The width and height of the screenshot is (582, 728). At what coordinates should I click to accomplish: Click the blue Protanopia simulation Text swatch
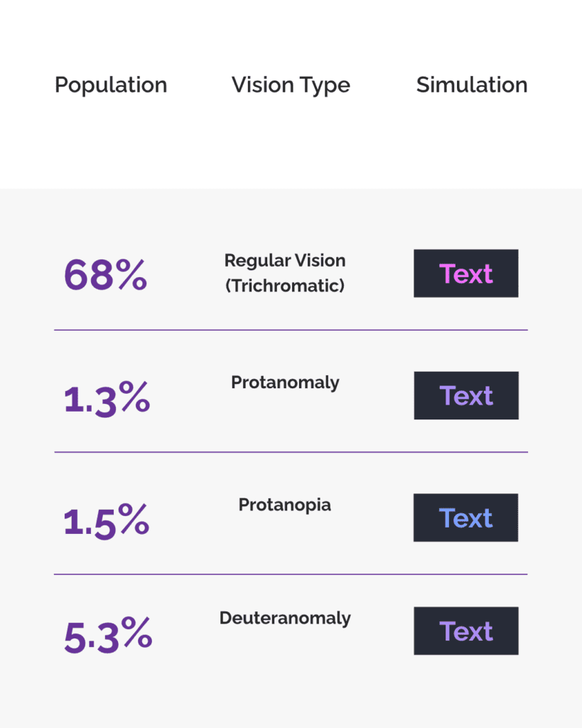point(466,518)
